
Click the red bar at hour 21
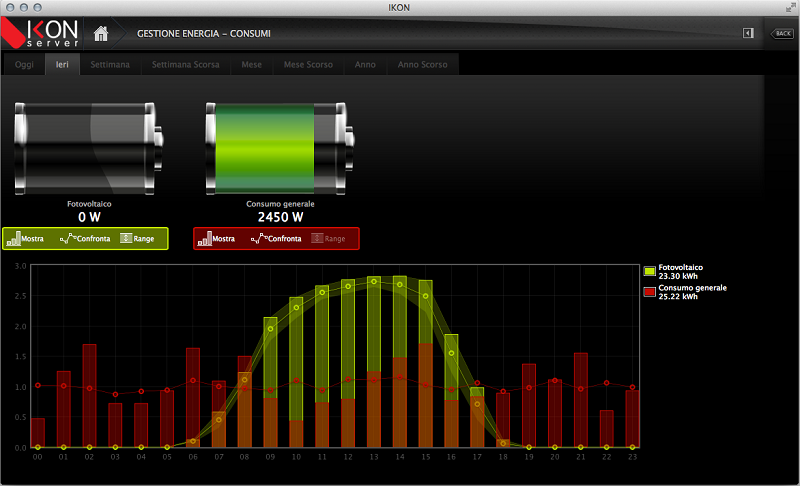[x=581, y=400]
